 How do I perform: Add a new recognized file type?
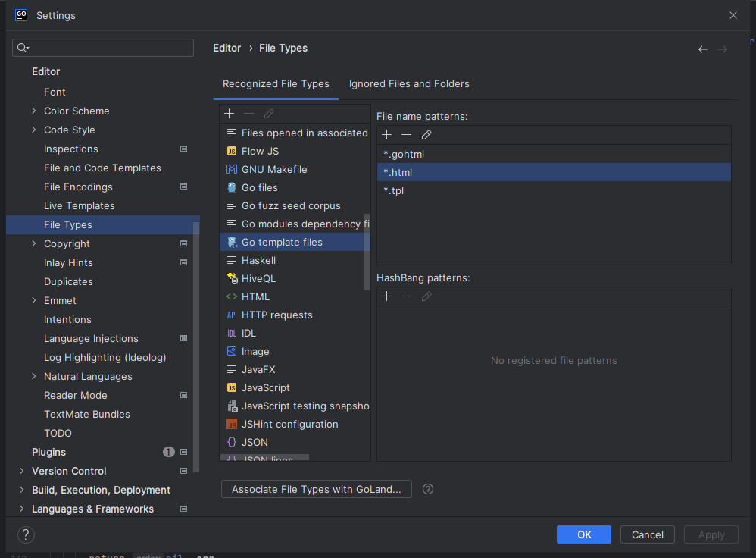point(230,114)
